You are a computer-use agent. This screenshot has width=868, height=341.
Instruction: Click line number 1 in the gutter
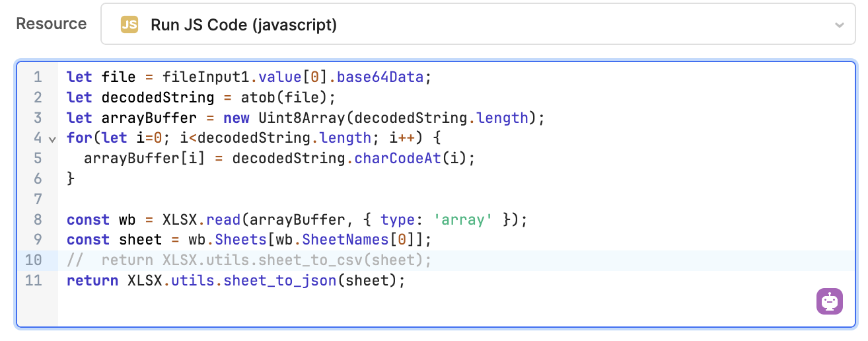coord(38,77)
